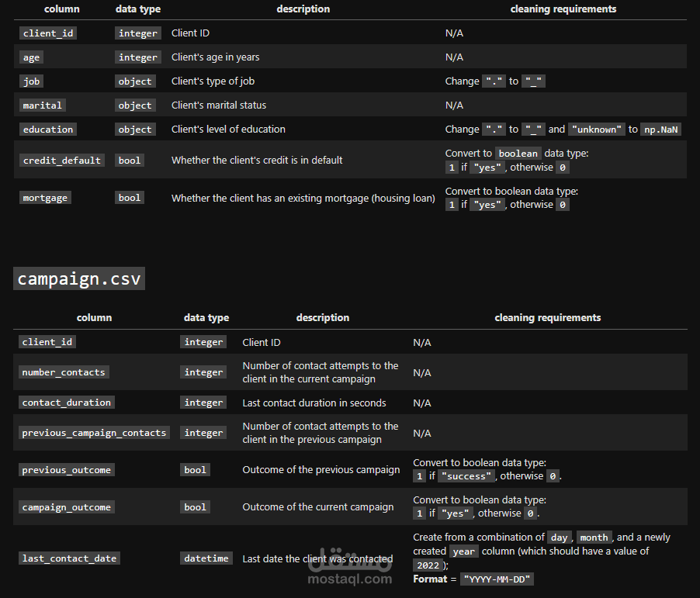Select the contact_duration column name tag

tap(67, 403)
